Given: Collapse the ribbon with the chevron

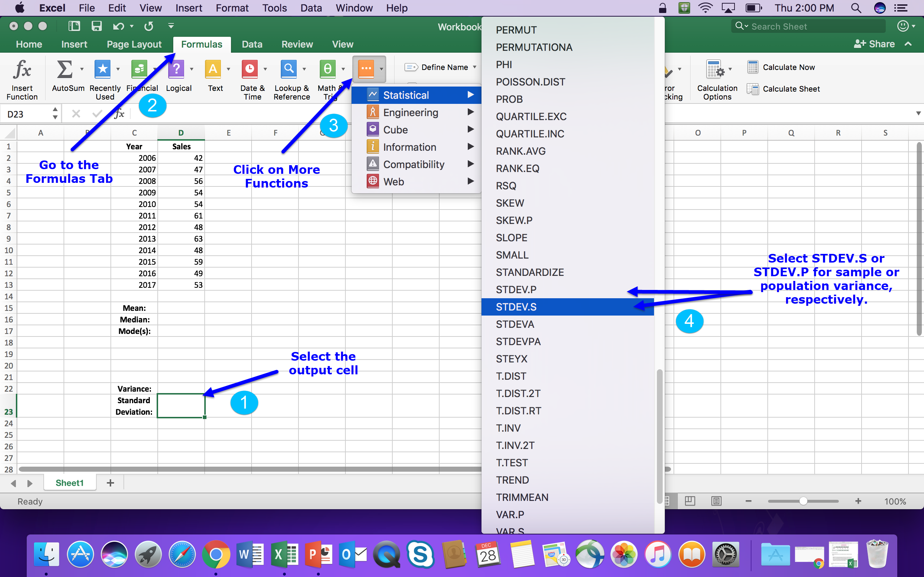Looking at the screenshot, I should [x=908, y=44].
